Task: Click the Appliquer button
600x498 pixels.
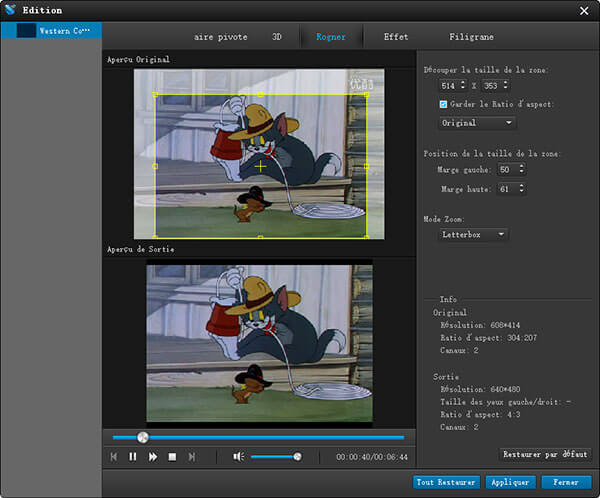Action: point(510,482)
